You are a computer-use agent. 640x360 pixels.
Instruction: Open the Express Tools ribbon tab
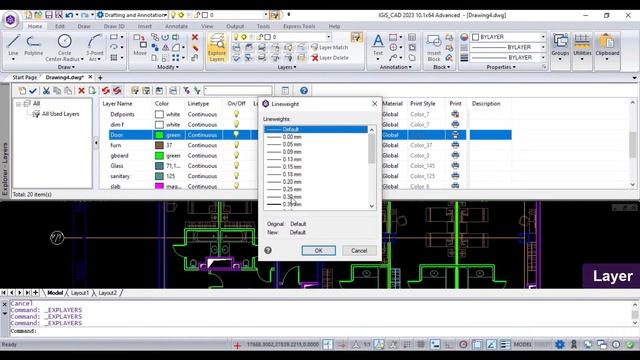pyautogui.click(x=299, y=26)
